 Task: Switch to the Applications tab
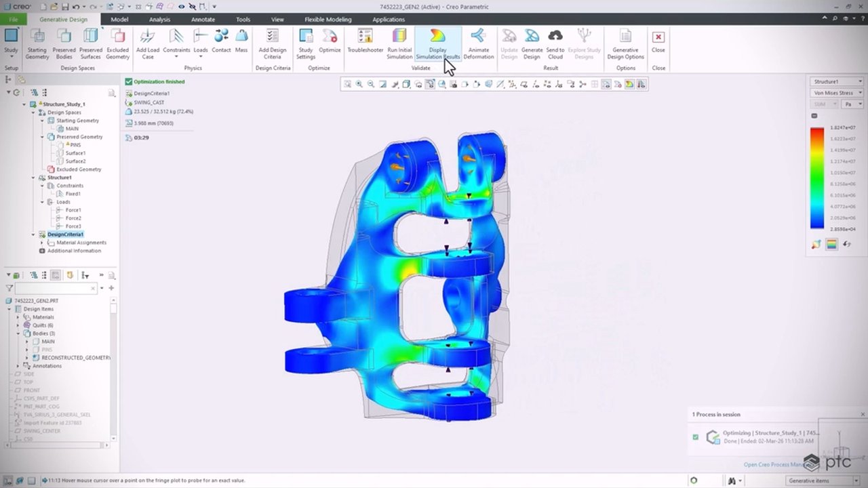click(x=389, y=19)
